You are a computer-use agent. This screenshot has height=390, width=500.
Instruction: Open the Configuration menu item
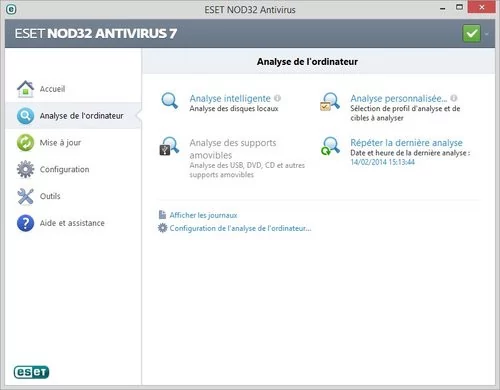[64, 169]
